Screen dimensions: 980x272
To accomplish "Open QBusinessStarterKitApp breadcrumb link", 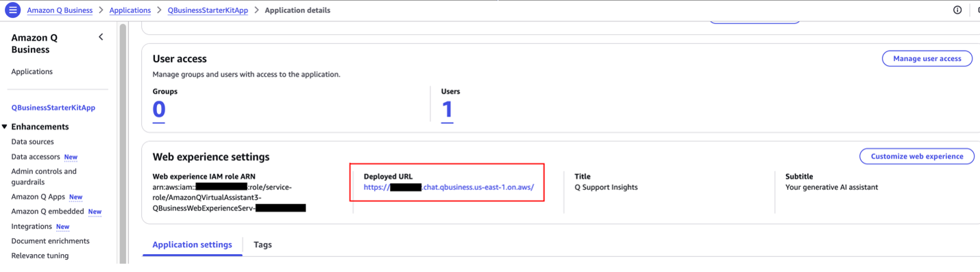I will 208,10.
